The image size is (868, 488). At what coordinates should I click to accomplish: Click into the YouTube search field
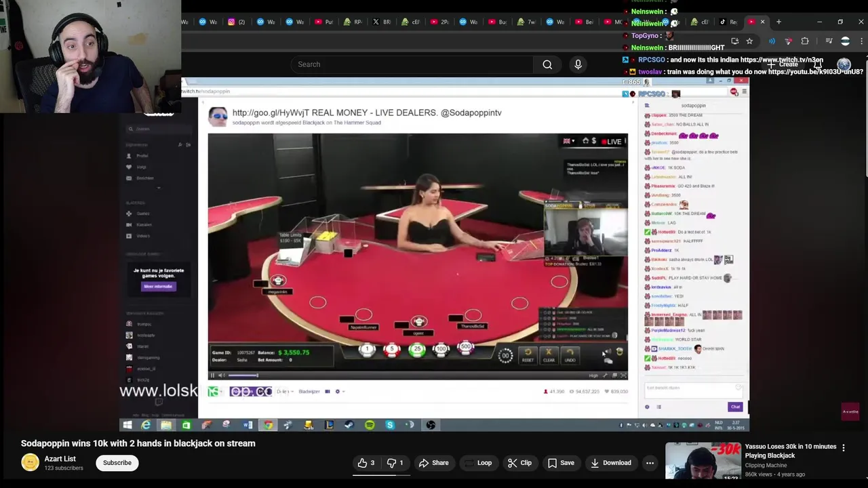click(411, 64)
